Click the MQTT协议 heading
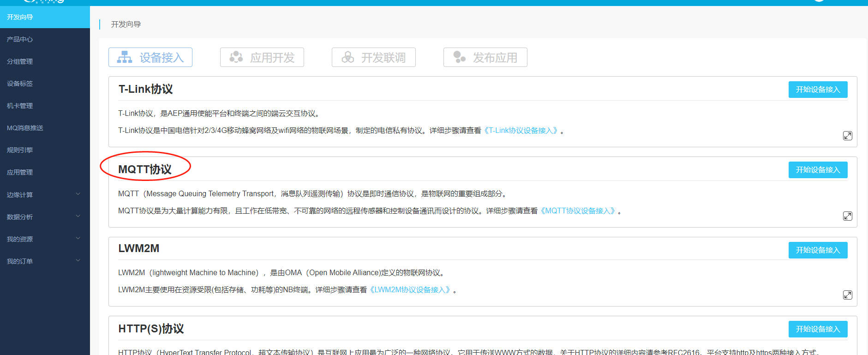The width and height of the screenshot is (868, 355). [145, 169]
